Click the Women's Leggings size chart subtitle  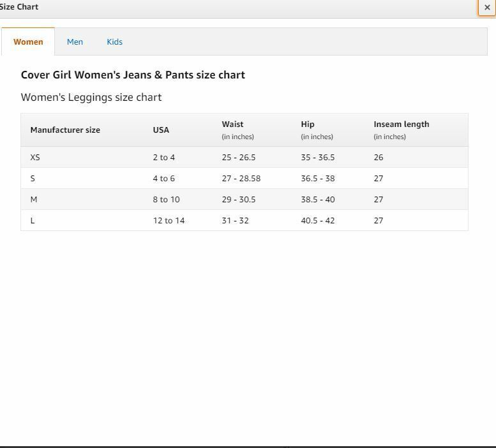(x=91, y=98)
